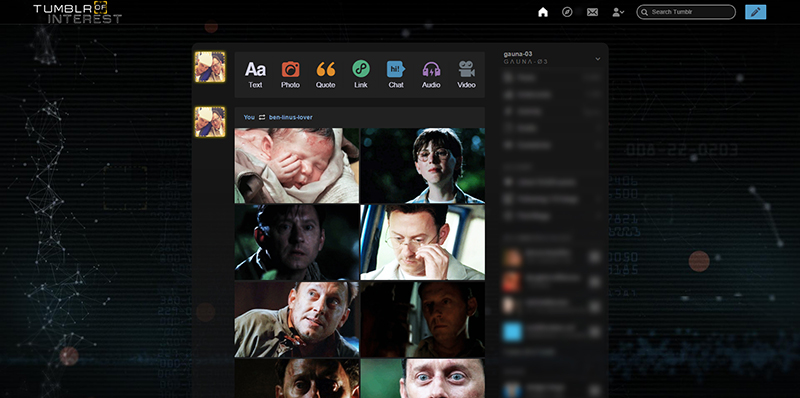Image resolution: width=800 pixels, height=398 pixels.
Task: Create a new Text post
Action: pos(255,74)
